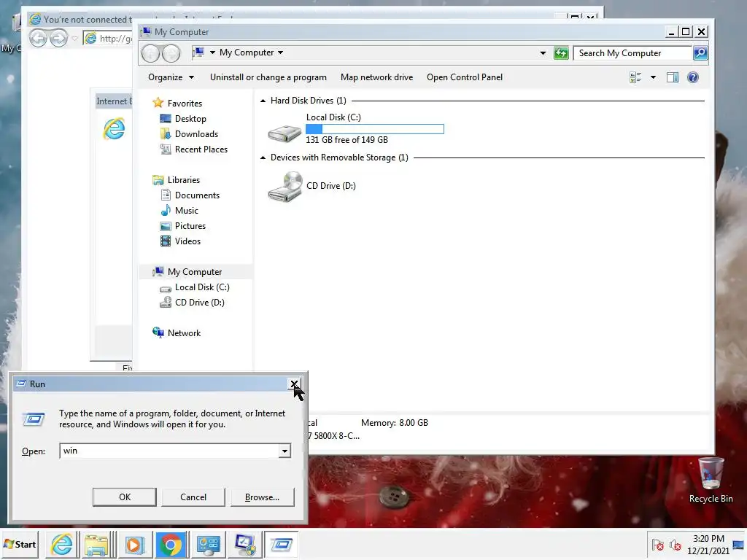Collapse Devices with Removable Storage group
Viewport: 747px width, 560px height.
point(263,157)
